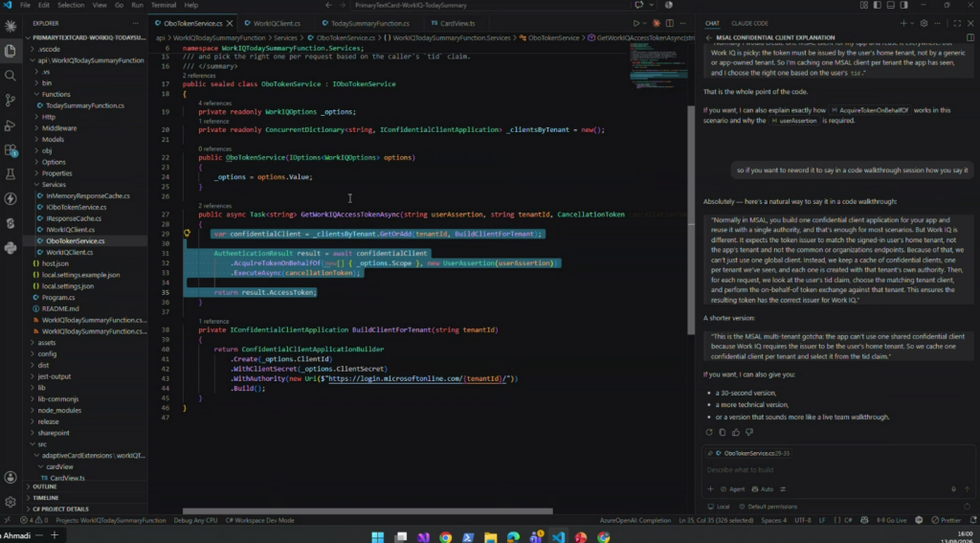Open the Auto model picker
The image size is (980, 543).
click(763, 489)
